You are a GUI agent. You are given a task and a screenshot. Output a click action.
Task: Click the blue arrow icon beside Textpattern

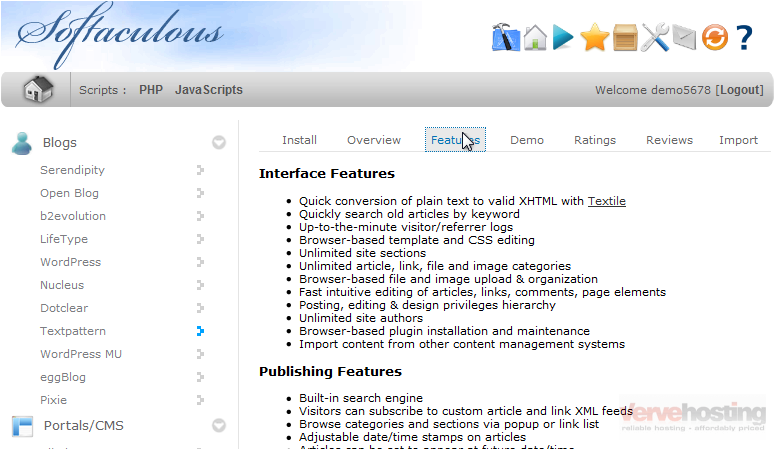point(200,331)
